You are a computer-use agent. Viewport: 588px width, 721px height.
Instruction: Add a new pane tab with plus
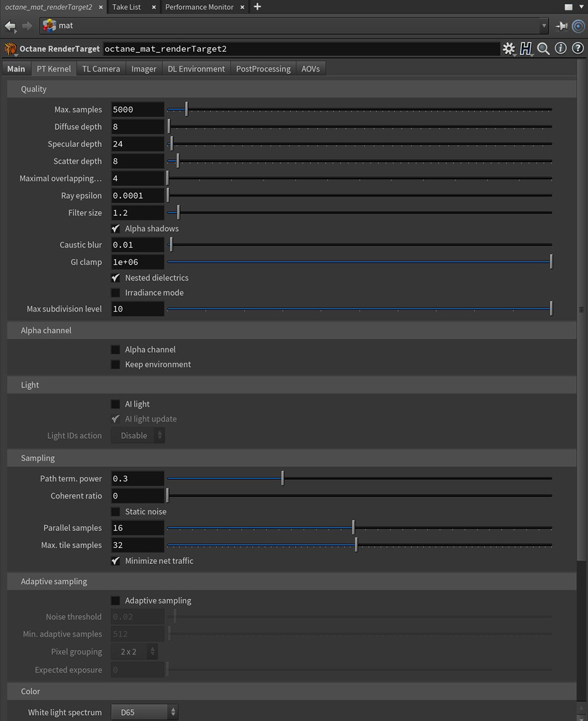click(257, 6)
